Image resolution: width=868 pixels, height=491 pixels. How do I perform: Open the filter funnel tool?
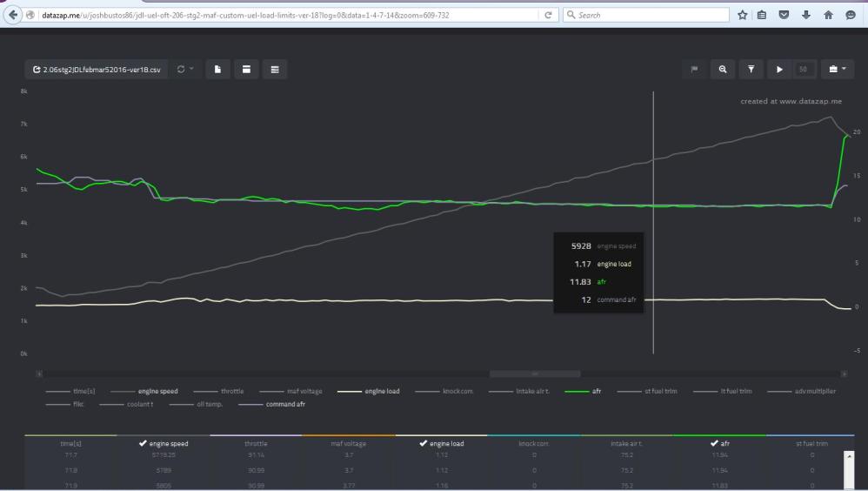(x=751, y=70)
